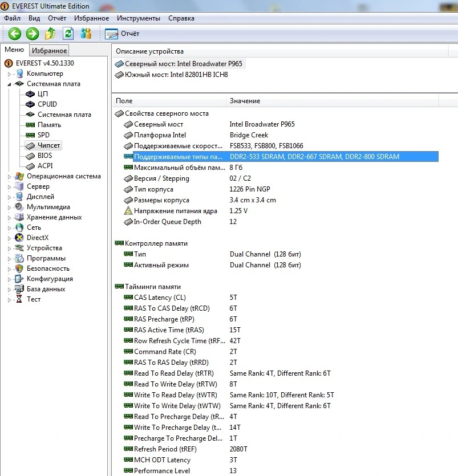The image size is (458, 476).
Task: Click the Конфигурация icon
Action: tap(19, 279)
